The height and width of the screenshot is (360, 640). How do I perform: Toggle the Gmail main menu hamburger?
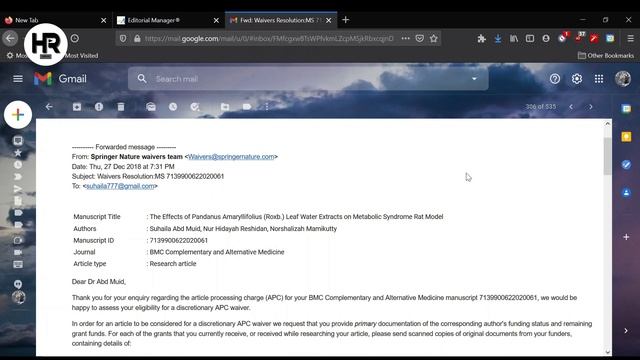point(18,78)
